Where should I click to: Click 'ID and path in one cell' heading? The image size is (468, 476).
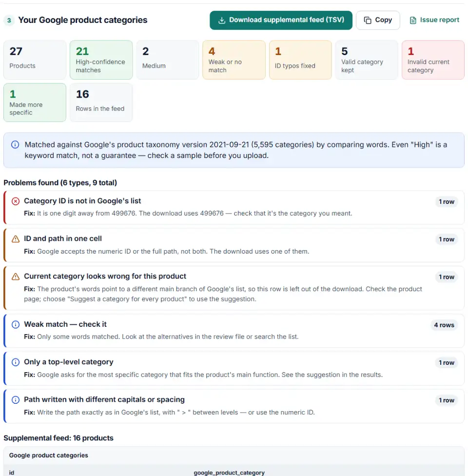coord(63,238)
